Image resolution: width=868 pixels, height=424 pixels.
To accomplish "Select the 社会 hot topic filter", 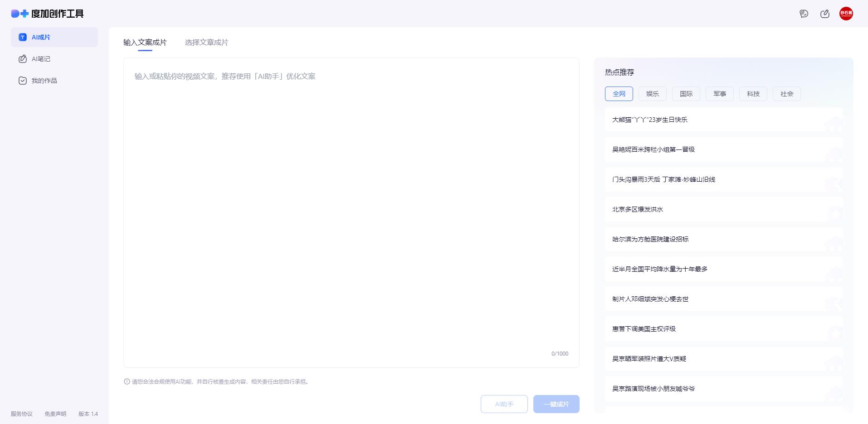I will 786,94.
